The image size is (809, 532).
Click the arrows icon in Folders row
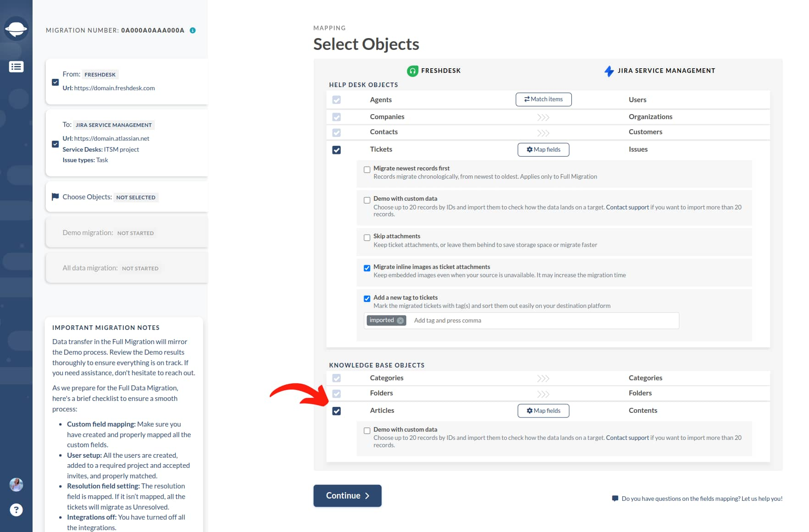[x=543, y=394]
